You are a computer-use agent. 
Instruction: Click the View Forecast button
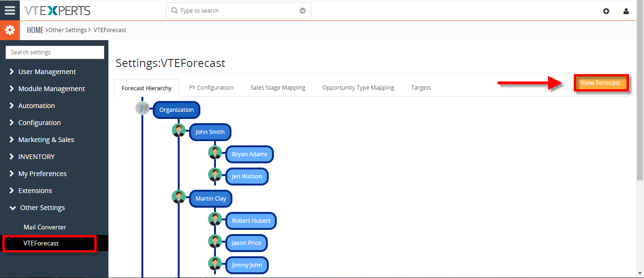[601, 83]
